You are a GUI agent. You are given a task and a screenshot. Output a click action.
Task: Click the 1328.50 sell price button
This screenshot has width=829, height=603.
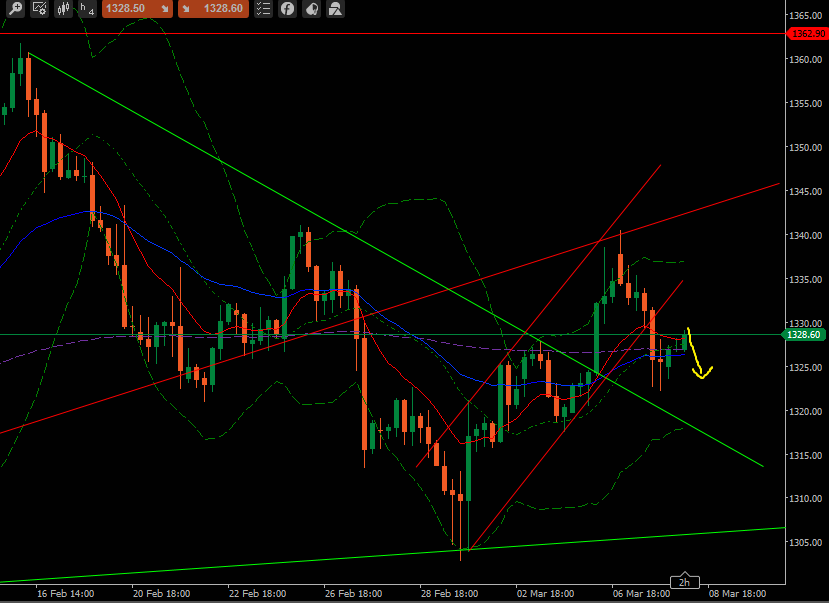pyautogui.click(x=137, y=8)
